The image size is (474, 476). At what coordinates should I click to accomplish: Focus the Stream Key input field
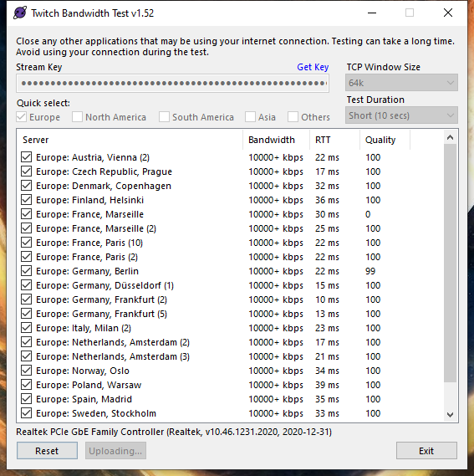[173, 83]
